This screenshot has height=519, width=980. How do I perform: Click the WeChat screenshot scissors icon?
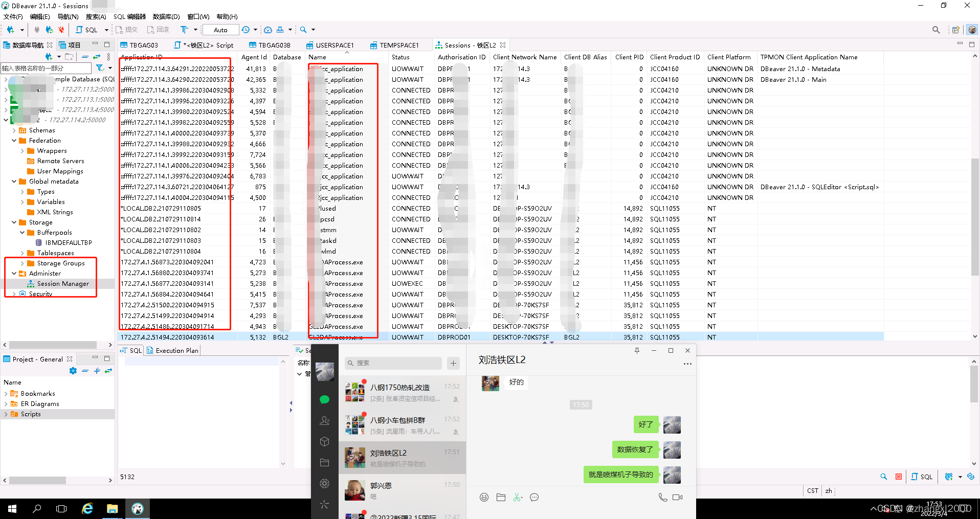[x=518, y=497]
